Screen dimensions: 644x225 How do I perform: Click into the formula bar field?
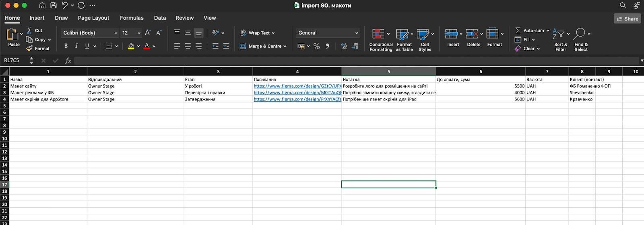[354, 60]
